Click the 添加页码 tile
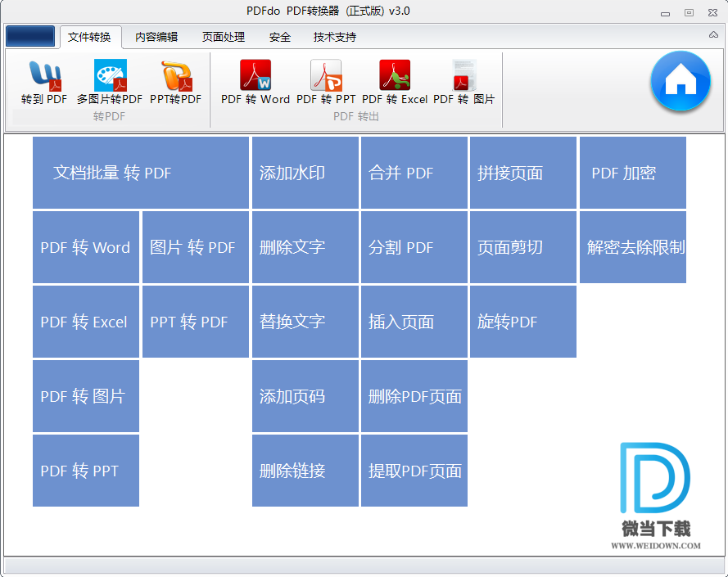 pyautogui.click(x=305, y=396)
